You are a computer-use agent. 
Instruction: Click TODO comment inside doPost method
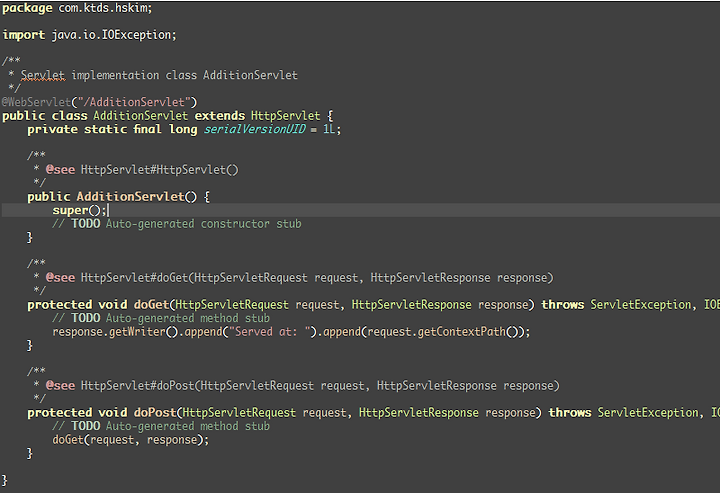click(x=161, y=426)
